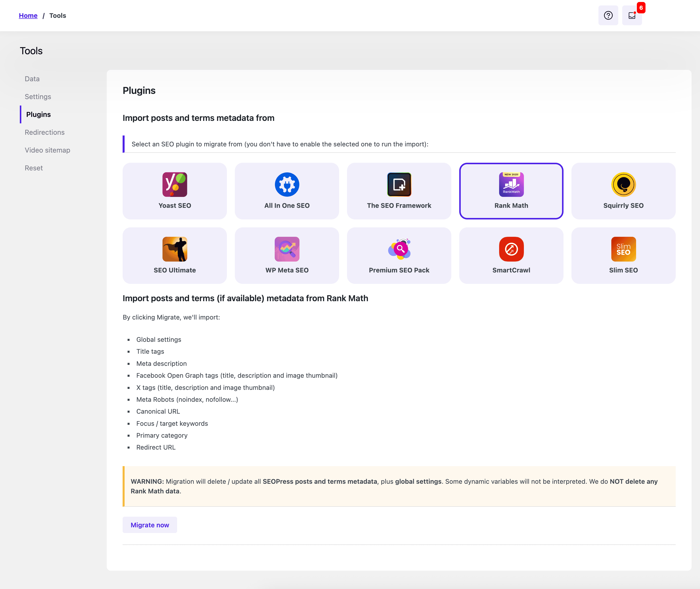Click the 'Meta Robots (noindex, nofollow...)' item
The image size is (700, 589).
pyautogui.click(x=187, y=400)
